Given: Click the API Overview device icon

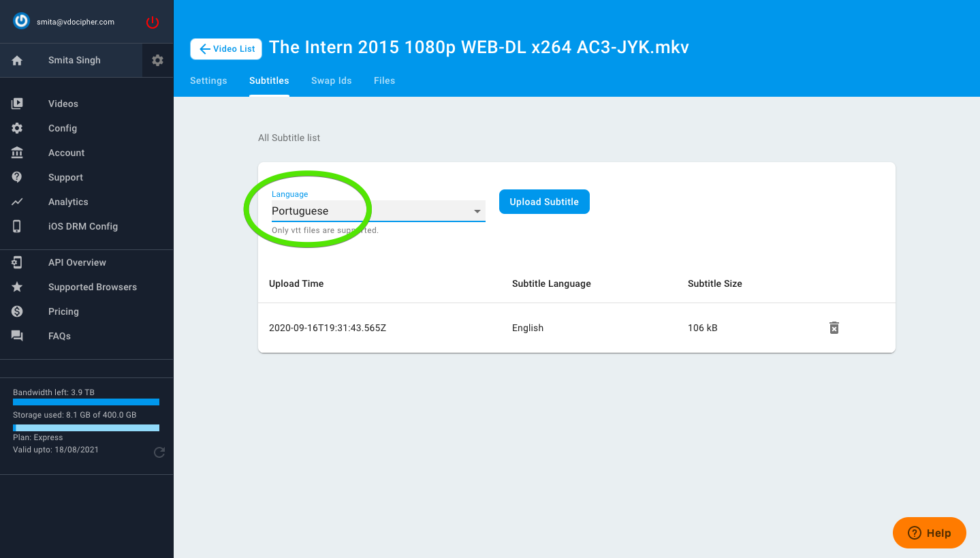Looking at the screenshot, I should pos(17,262).
